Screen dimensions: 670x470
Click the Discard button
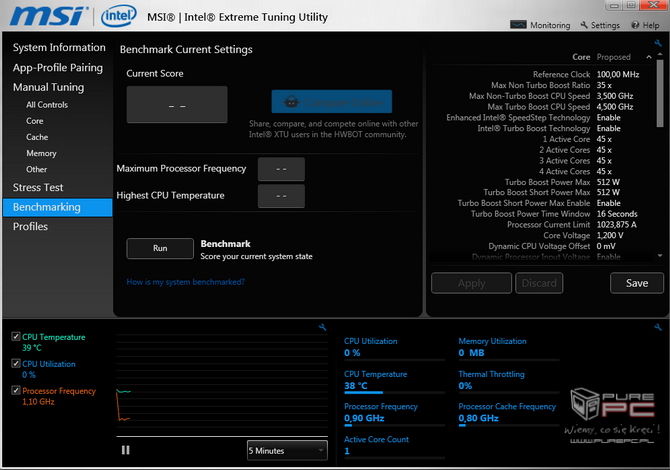click(x=539, y=283)
